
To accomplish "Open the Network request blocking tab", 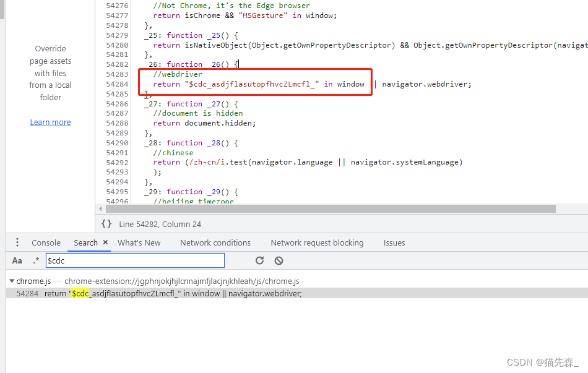I will click(317, 242).
